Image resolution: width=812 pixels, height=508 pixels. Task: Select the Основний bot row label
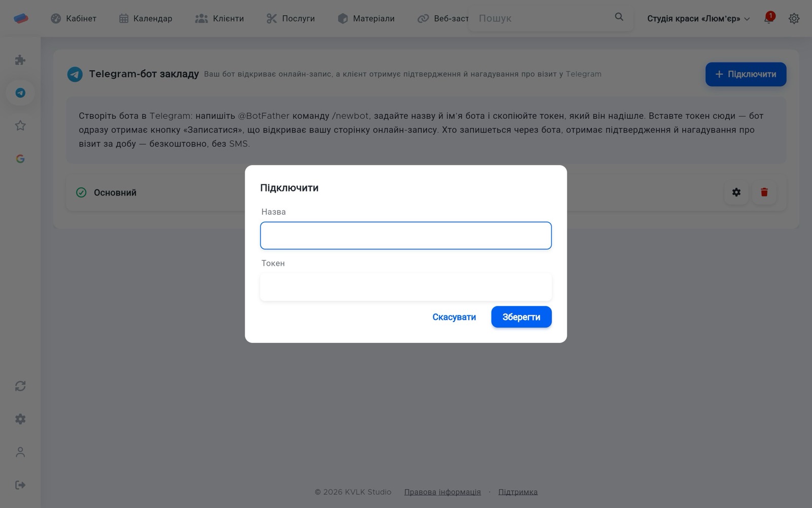115,193
